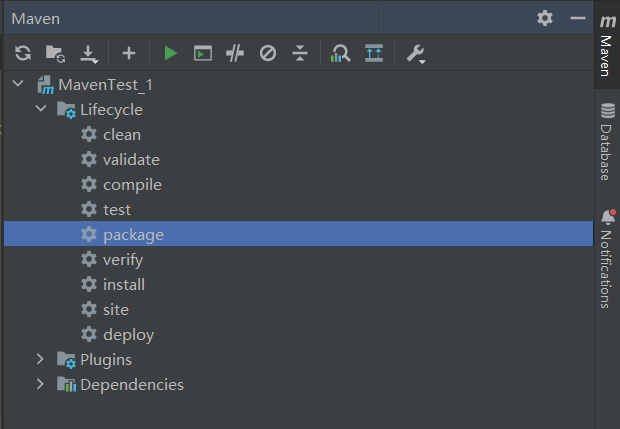This screenshot has width=620, height=429.
Task: Toggle Skip Tests mode
Action: (267, 53)
